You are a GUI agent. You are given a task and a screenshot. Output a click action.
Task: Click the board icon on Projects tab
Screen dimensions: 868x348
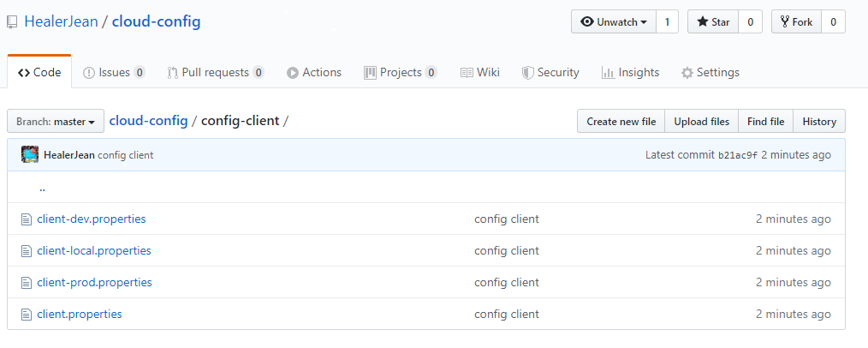(370, 73)
